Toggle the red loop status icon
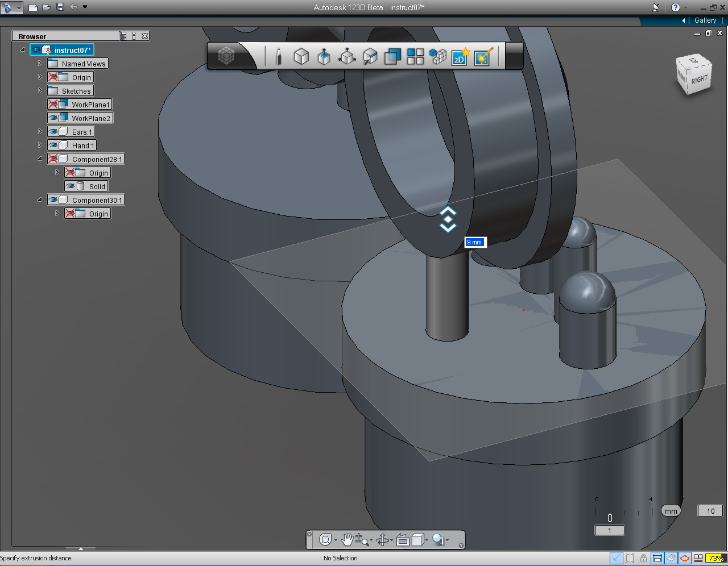728x566 pixels. (685, 558)
